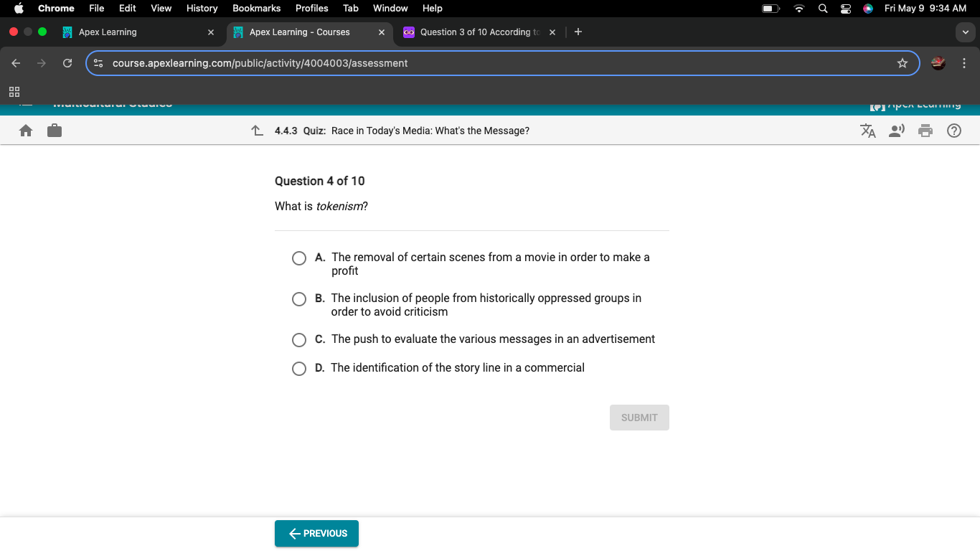Open the briefcase icon next to home

(x=55, y=131)
